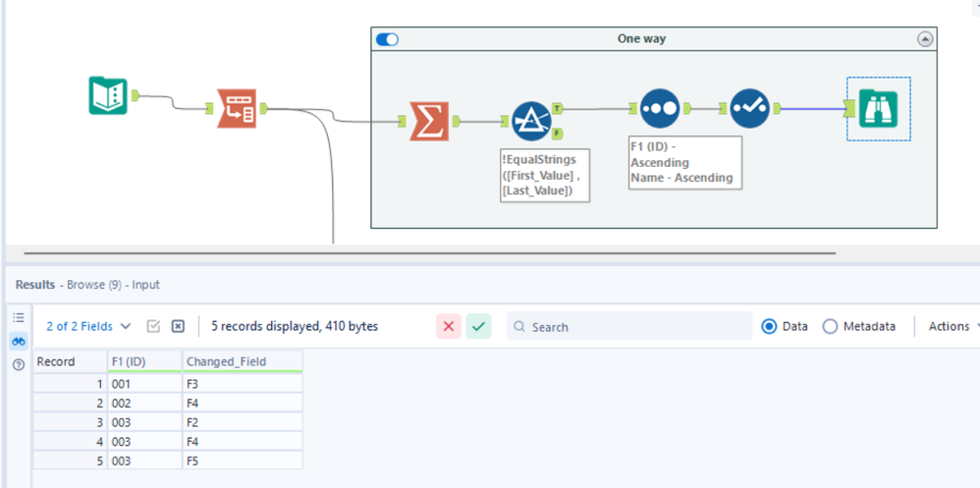Click the red X cancel data button
The width and height of the screenshot is (980, 488).
click(448, 326)
